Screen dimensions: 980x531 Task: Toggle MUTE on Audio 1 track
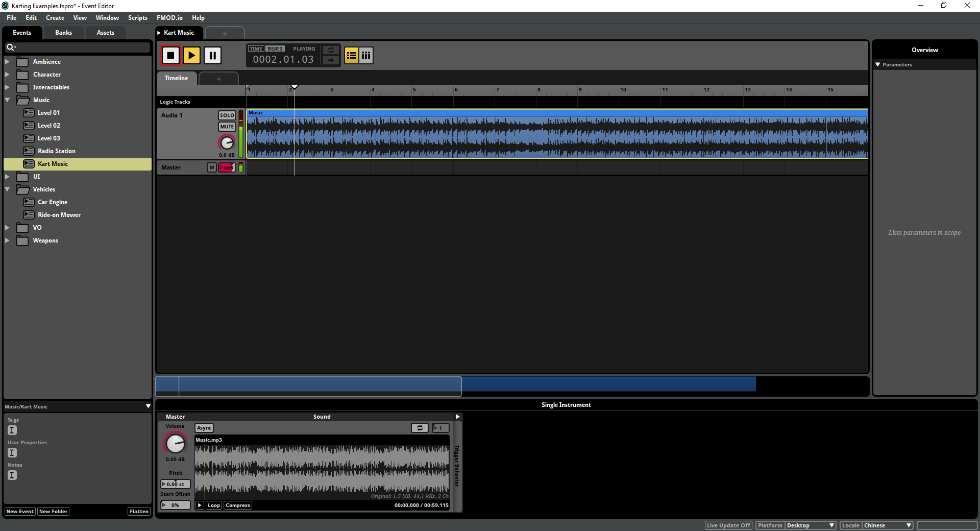227,127
